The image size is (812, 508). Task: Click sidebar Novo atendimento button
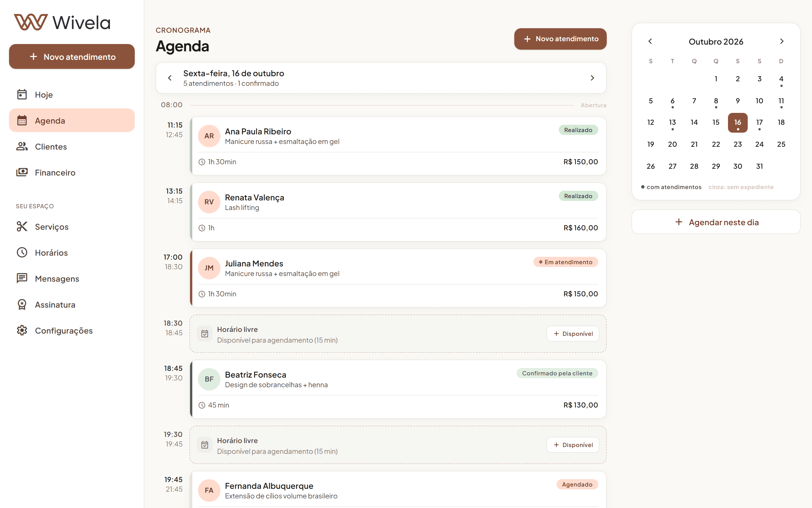point(72,56)
